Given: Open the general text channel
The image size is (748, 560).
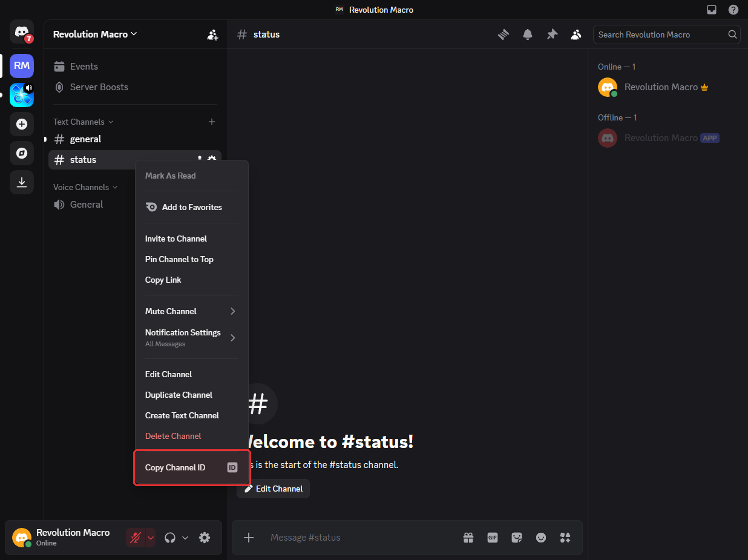Looking at the screenshot, I should click(x=134, y=139).
